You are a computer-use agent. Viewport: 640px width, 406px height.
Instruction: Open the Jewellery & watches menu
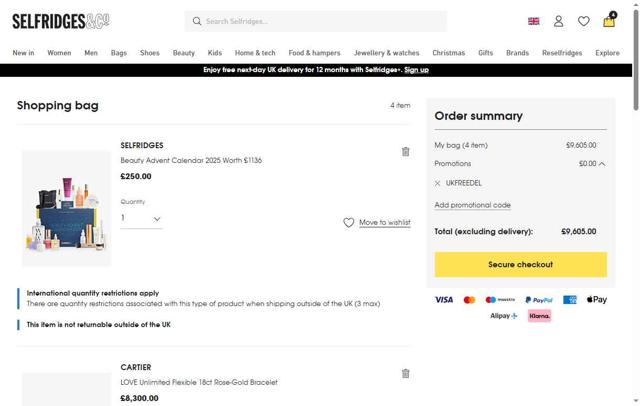point(386,53)
